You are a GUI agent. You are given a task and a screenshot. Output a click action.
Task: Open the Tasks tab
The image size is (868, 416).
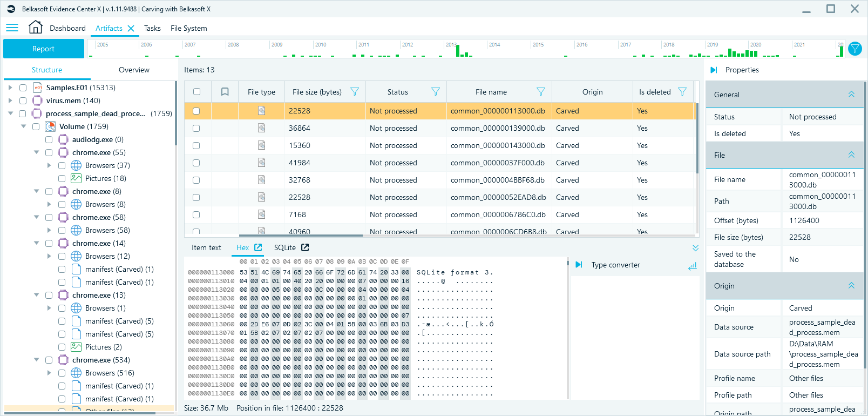click(152, 28)
